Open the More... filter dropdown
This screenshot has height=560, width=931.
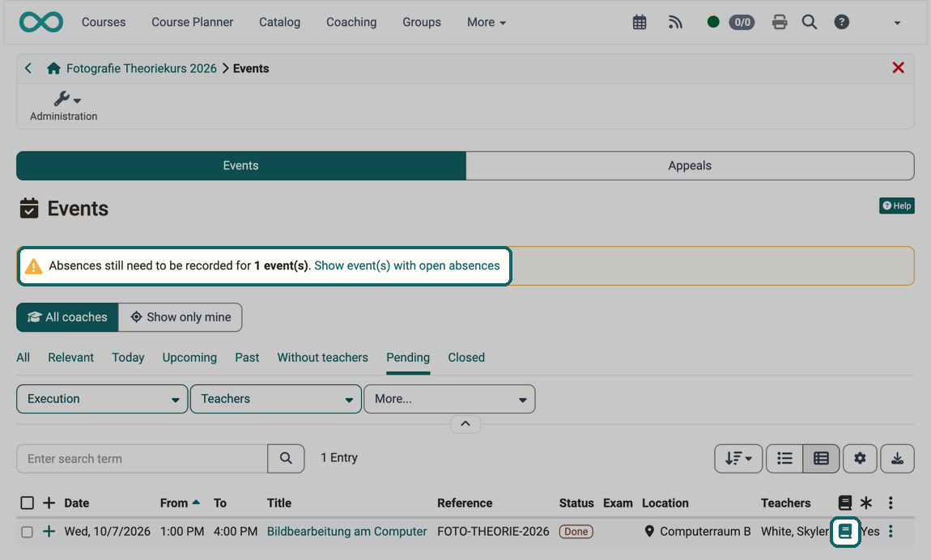[449, 399]
